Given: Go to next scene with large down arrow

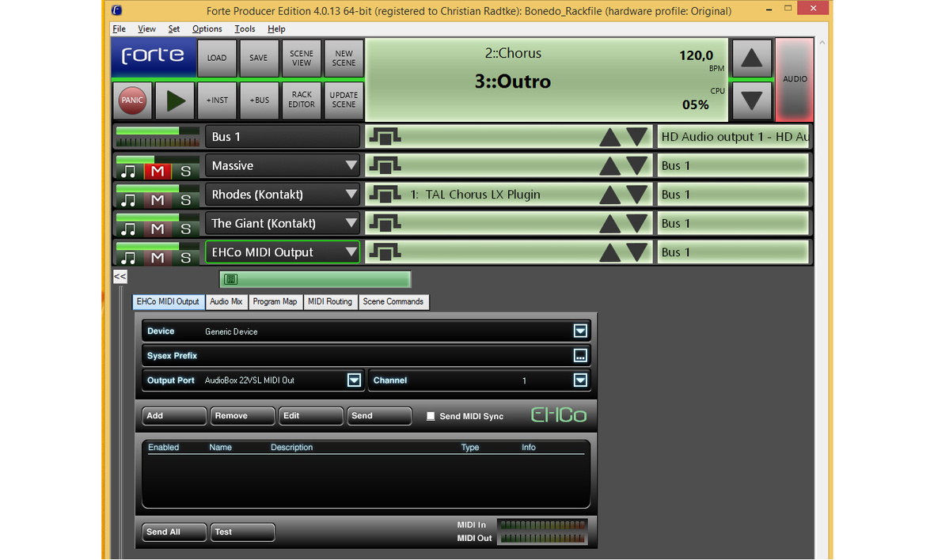Looking at the screenshot, I should [751, 100].
